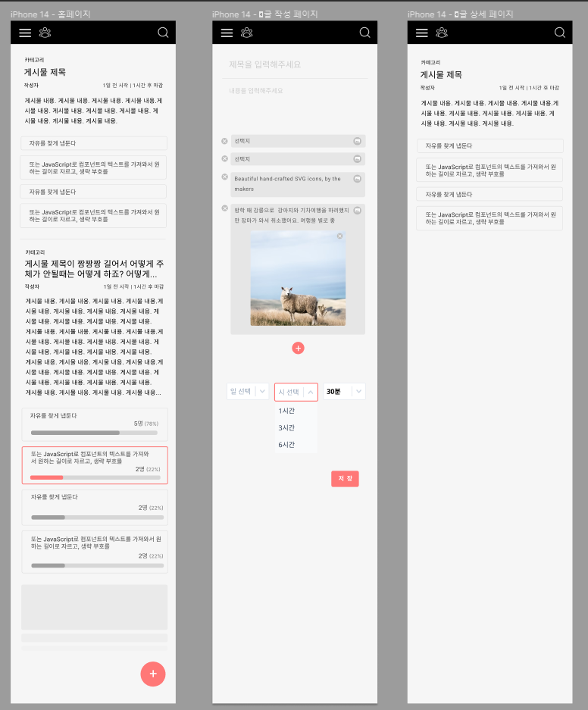Select grey JavaScript option showing 2명 (22%)
The height and width of the screenshot is (710, 588).
pos(95,552)
